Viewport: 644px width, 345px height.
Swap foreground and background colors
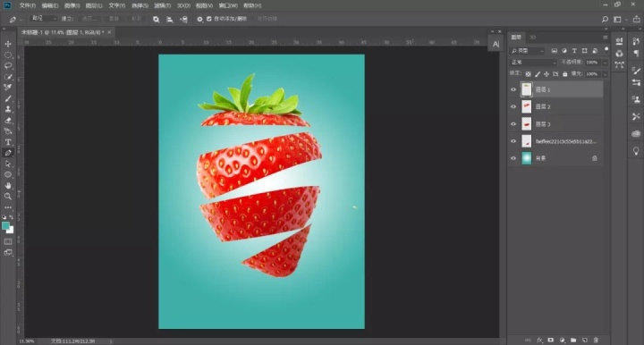click(11, 217)
